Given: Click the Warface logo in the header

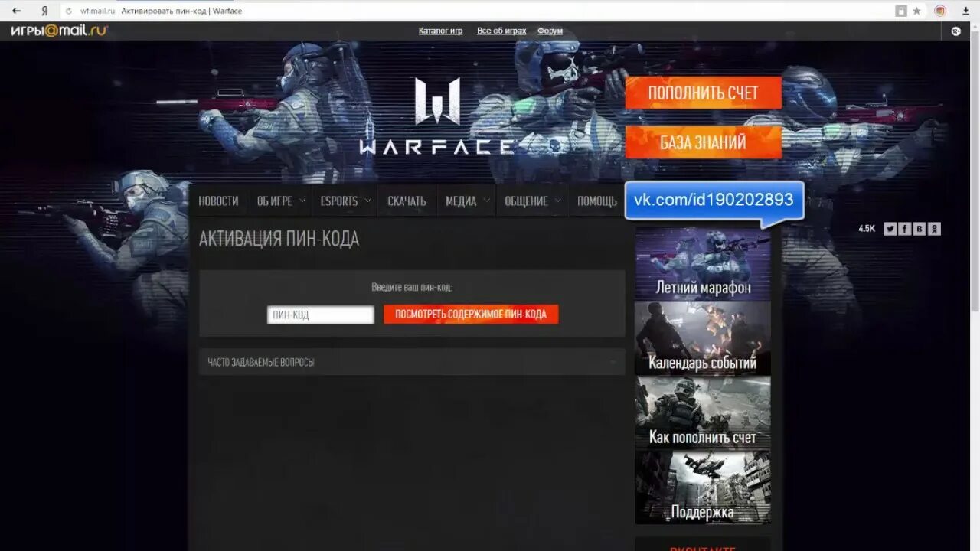Looking at the screenshot, I should [437, 116].
